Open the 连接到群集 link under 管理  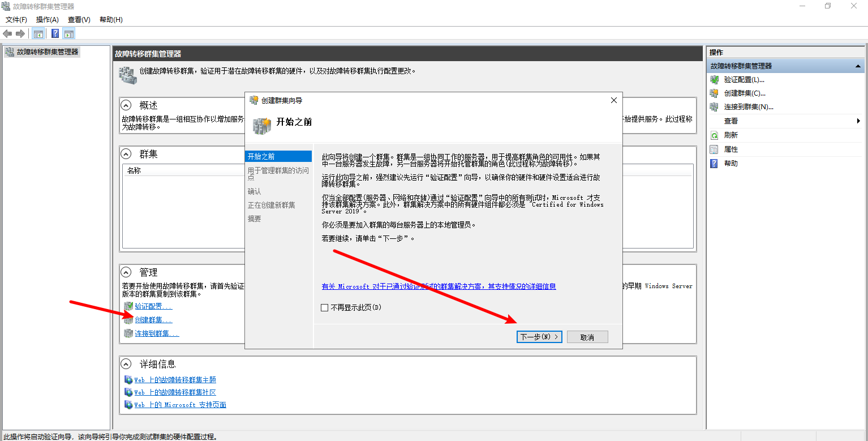(x=157, y=333)
